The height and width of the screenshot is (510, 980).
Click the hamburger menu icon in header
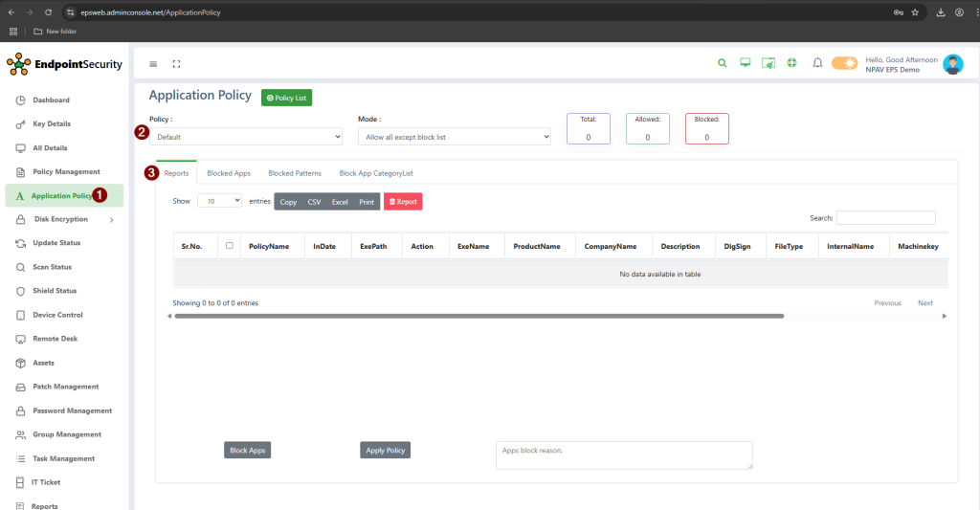click(153, 64)
